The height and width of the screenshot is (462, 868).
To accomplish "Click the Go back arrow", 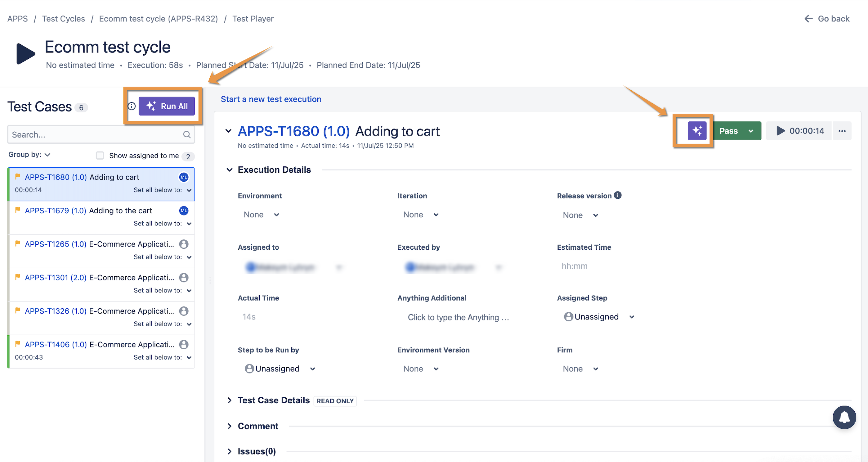I will pyautogui.click(x=808, y=19).
